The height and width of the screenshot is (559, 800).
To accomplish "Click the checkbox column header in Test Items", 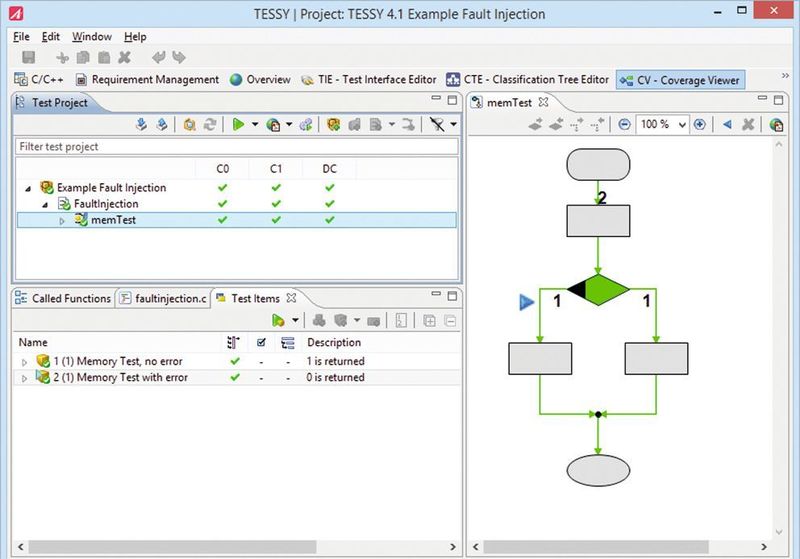I will [261, 342].
